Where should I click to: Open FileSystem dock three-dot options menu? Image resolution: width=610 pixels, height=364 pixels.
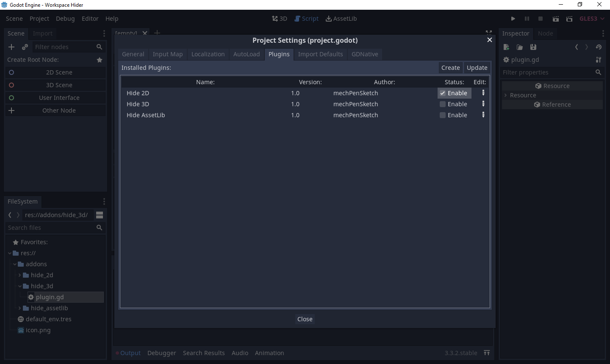[104, 201]
